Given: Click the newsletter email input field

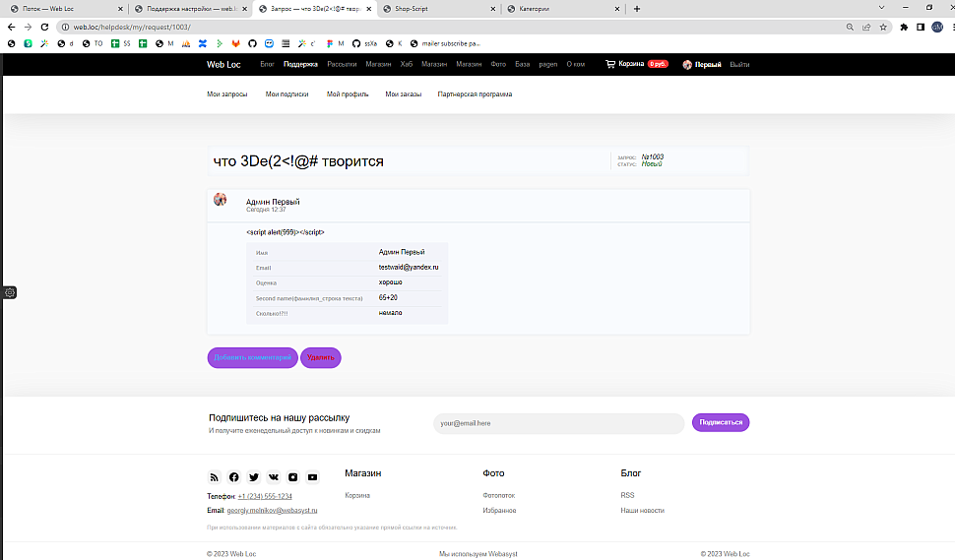Looking at the screenshot, I should [x=557, y=423].
